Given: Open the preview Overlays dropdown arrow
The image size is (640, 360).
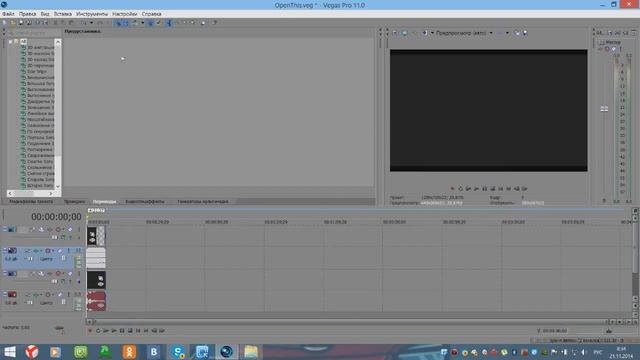Looking at the screenshot, I should coord(507,33).
